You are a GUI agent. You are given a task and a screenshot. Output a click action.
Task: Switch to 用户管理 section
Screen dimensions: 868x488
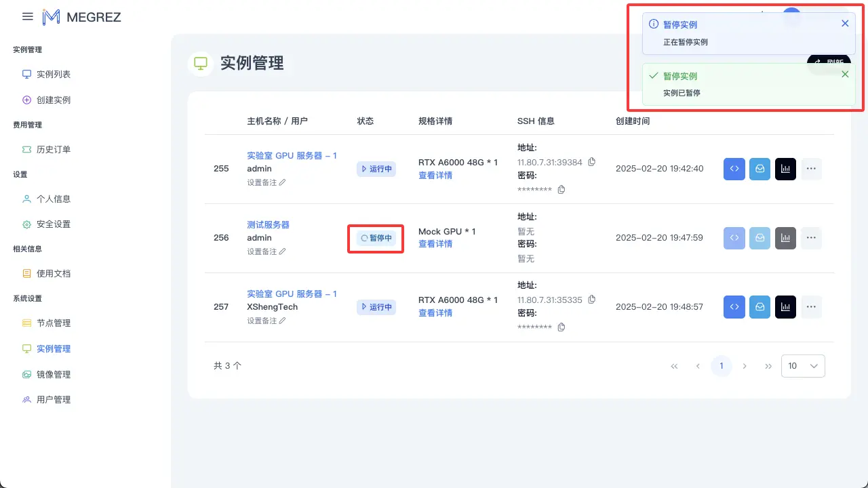(x=53, y=399)
